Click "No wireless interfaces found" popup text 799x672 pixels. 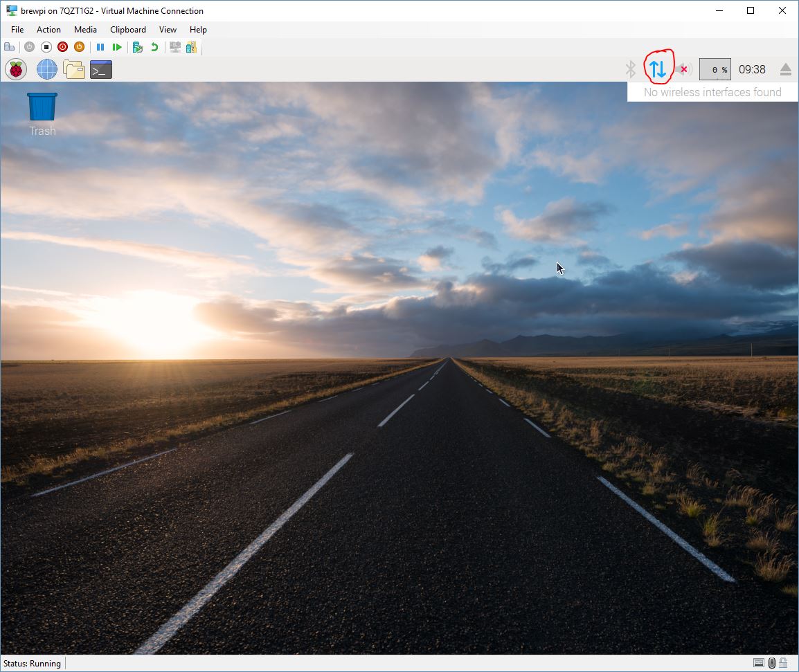[x=712, y=92]
